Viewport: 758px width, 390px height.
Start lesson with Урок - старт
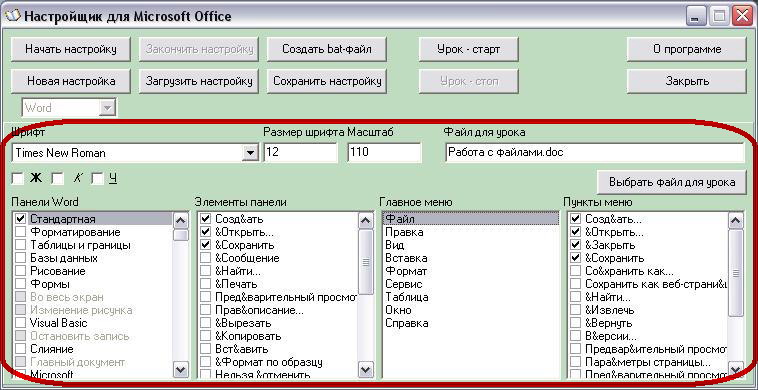(468, 49)
